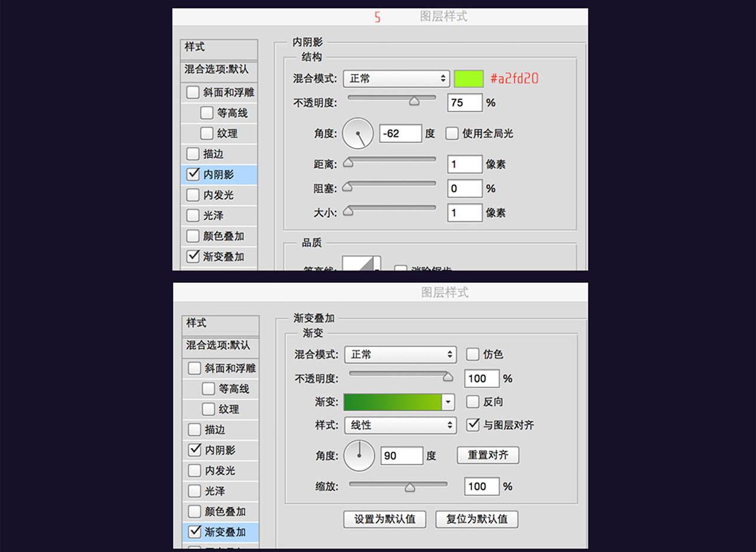Select 渐变叠加 row label in top dialog
Viewport: 756px width, 552px height.
point(224,257)
